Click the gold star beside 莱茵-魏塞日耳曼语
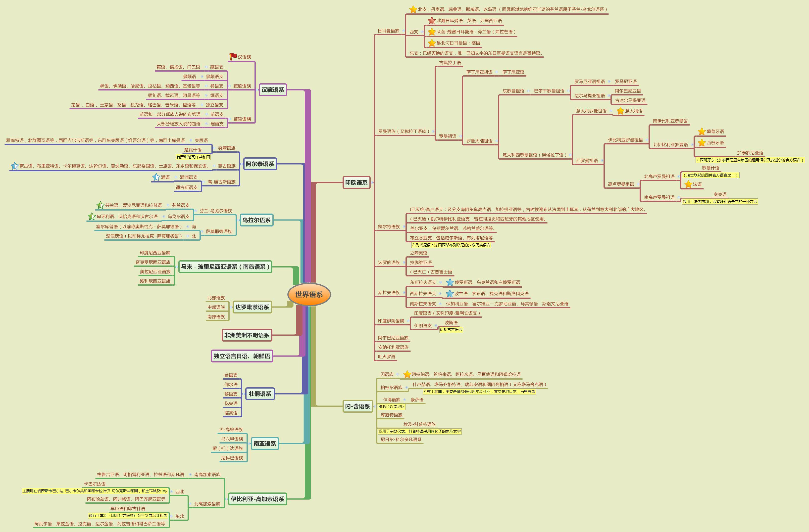Viewport: 809px width, 532px height. point(432,32)
